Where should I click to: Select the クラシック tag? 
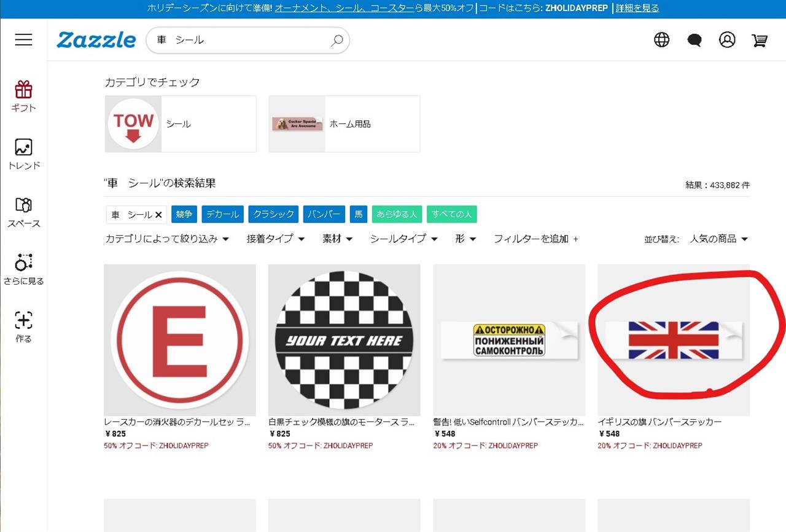(274, 214)
